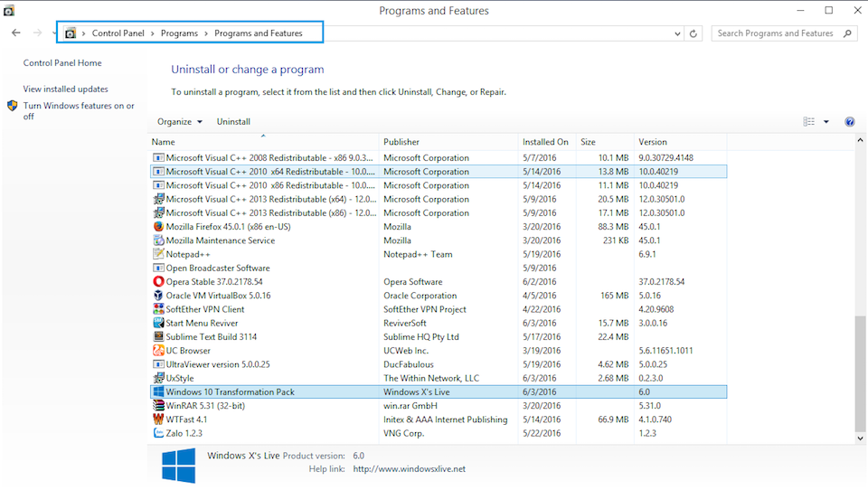Click the Uninstall toolbar button
868x490 pixels.
tap(233, 122)
